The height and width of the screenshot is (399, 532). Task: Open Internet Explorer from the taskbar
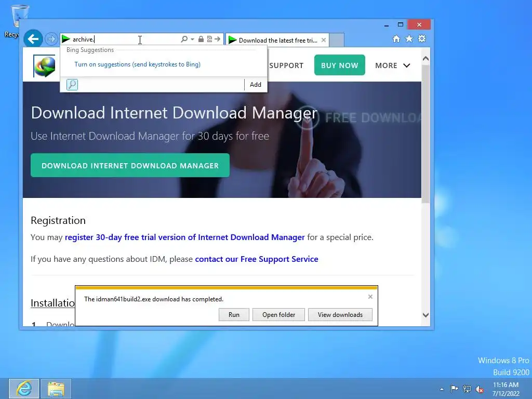click(24, 389)
